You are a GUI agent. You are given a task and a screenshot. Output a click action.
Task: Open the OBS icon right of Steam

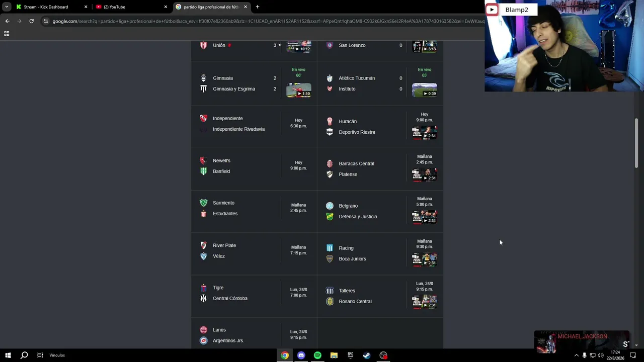coord(383,355)
